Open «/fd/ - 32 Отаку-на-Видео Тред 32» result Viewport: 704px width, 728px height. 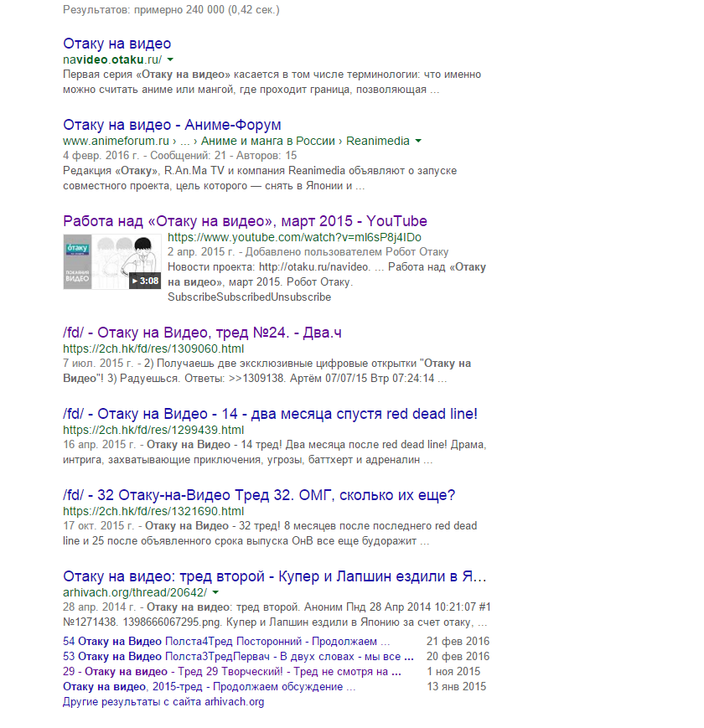259,495
